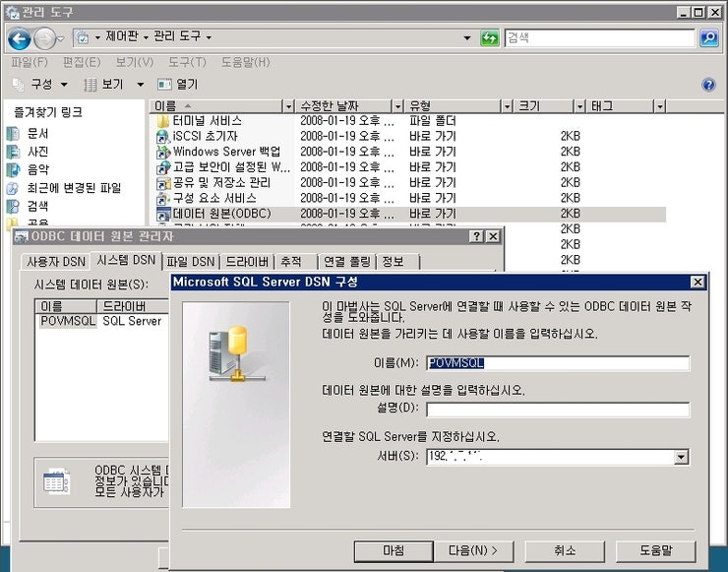728x572 pixels.
Task: Expand the 서버(S) combo box list
Action: pos(681,457)
